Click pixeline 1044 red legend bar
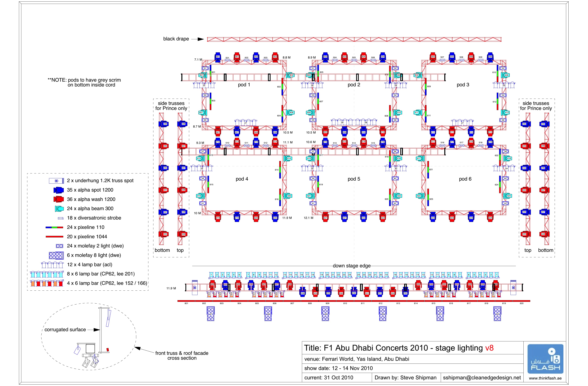 coord(55,237)
